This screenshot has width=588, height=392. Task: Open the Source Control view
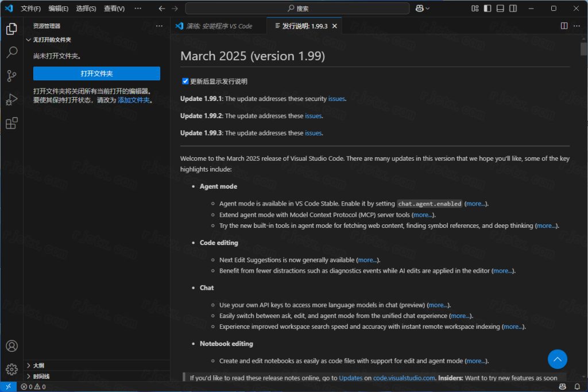pyautogui.click(x=11, y=76)
